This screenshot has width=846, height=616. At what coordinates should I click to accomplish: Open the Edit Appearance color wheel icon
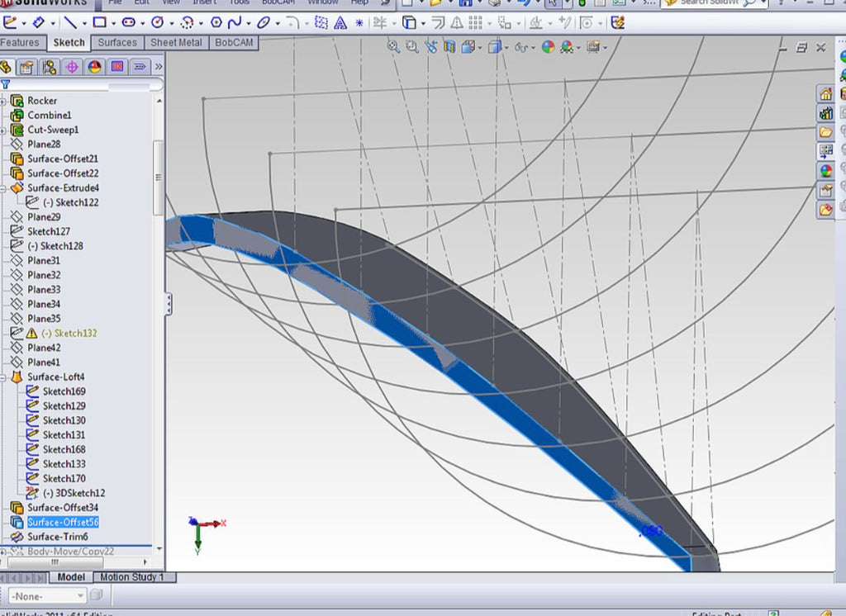[547, 47]
